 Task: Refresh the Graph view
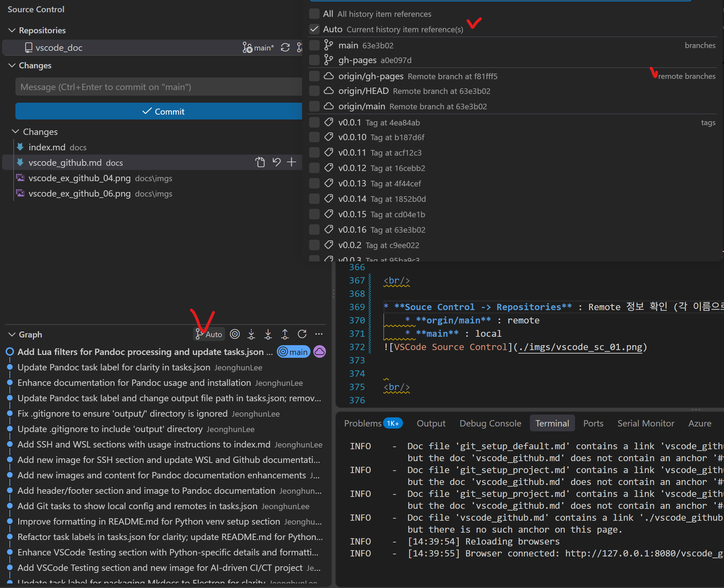pyautogui.click(x=302, y=334)
